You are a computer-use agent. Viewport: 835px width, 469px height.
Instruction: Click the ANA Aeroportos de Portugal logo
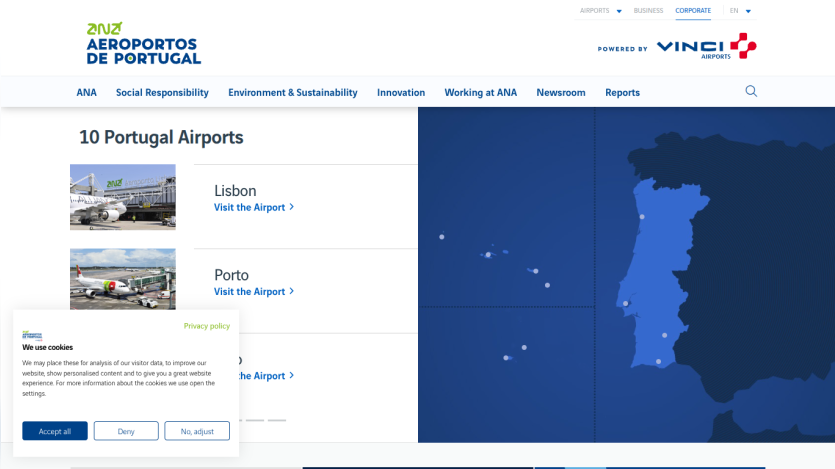144,43
